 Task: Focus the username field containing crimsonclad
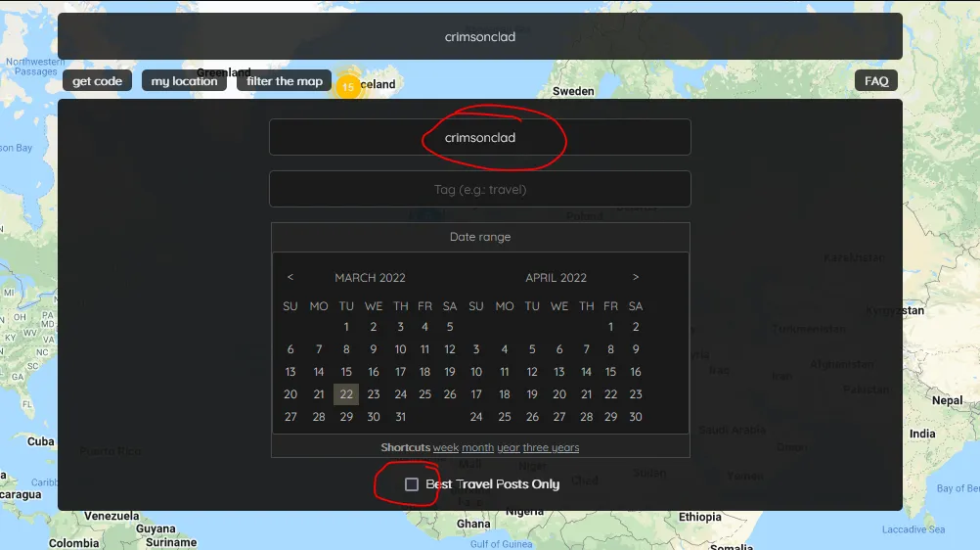pos(480,137)
